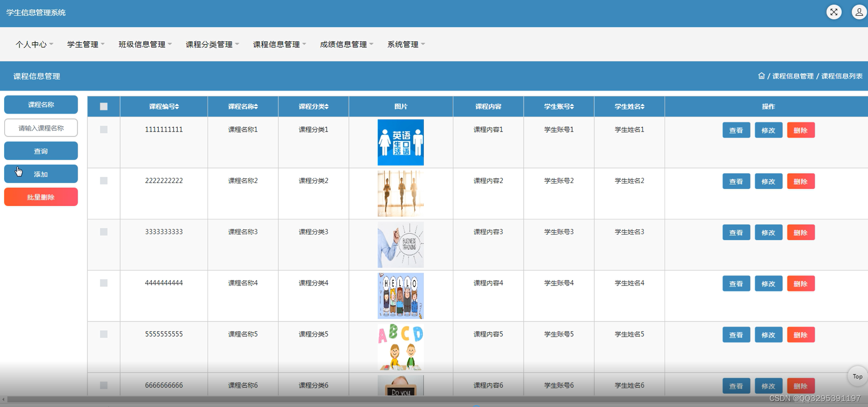Click the 课程名称 label button in sidebar
Screen dimensions: 868x407
pos(41,104)
